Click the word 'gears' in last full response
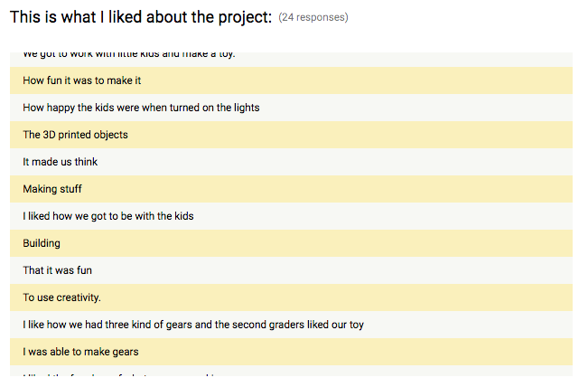Viewport: 588px width, 387px height. click(x=125, y=352)
